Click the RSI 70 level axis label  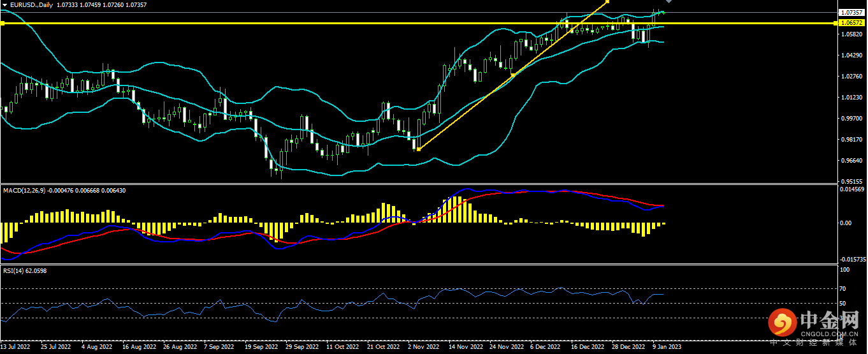pyautogui.click(x=844, y=288)
